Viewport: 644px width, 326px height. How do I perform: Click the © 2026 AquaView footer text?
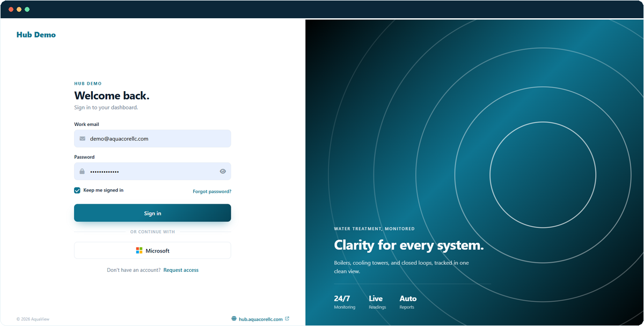click(33, 319)
